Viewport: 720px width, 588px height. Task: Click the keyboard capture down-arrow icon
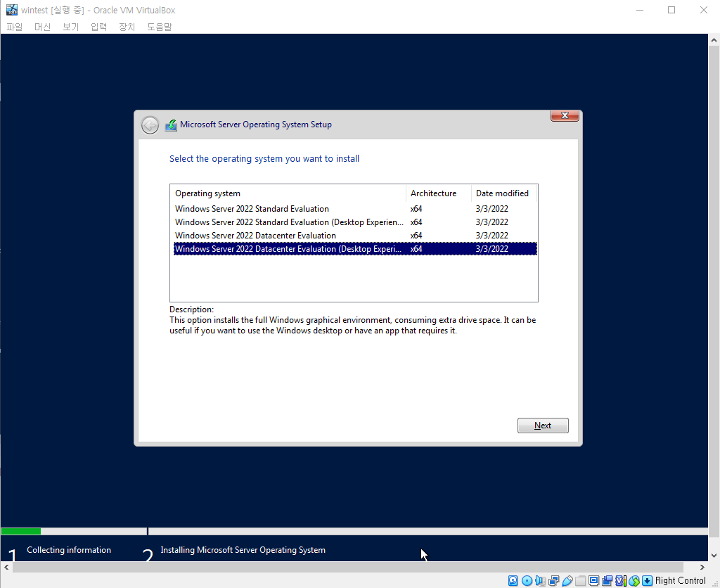pos(648,581)
